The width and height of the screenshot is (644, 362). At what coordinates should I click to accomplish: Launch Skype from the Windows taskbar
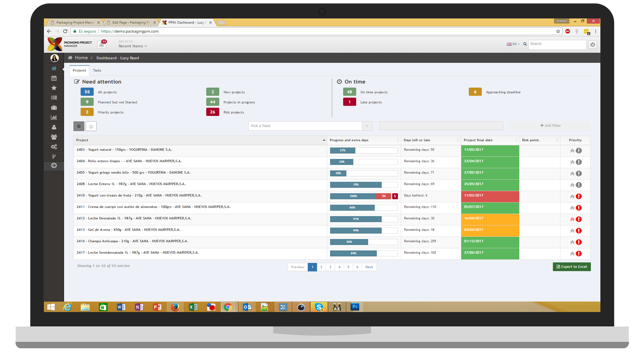coord(319,307)
